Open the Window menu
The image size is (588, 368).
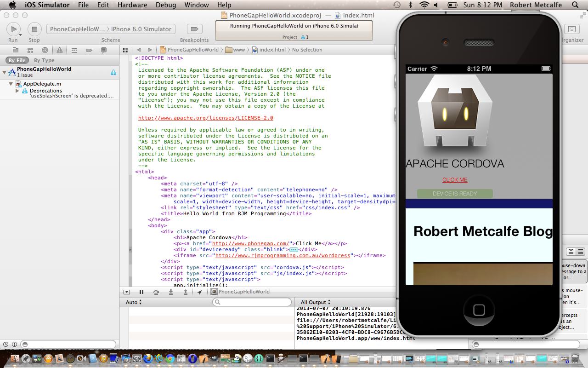[x=197, y=5]
